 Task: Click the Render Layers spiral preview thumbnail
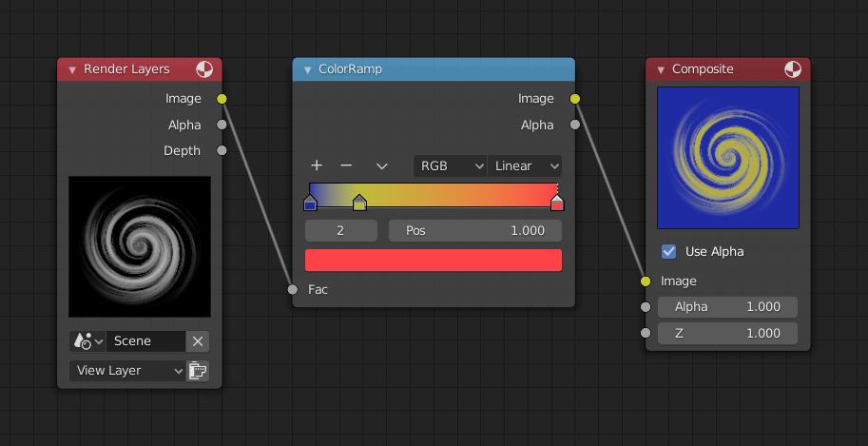[x=140, y=246]
